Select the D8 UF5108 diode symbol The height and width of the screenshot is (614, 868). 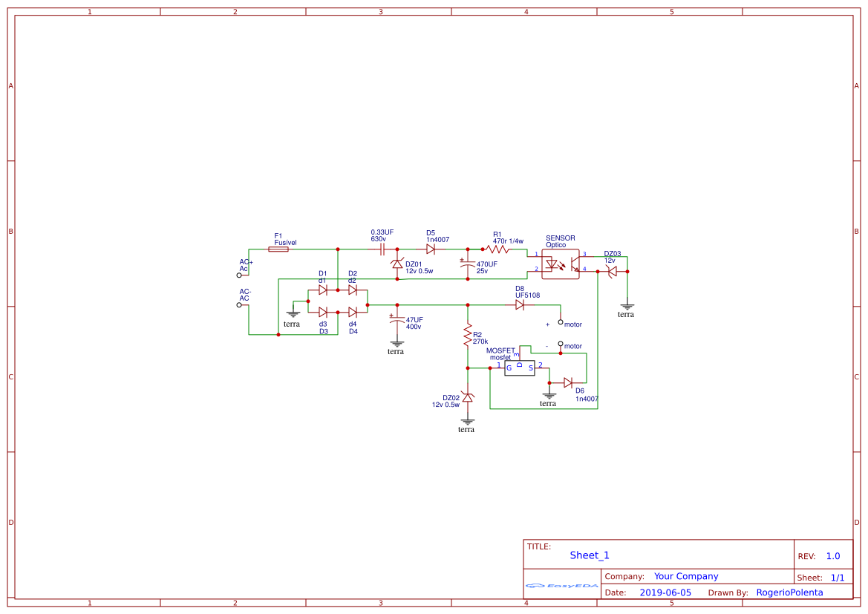(x=520, y=304)
